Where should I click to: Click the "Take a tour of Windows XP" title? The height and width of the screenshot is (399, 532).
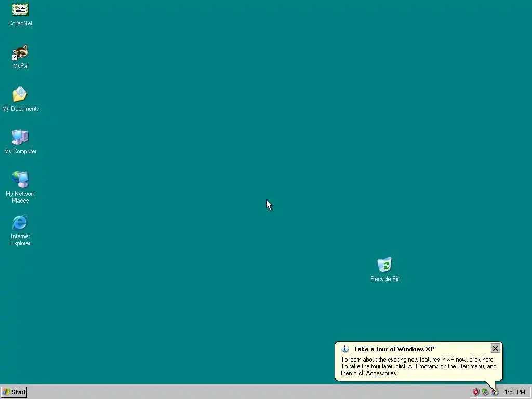pos(394,349)
